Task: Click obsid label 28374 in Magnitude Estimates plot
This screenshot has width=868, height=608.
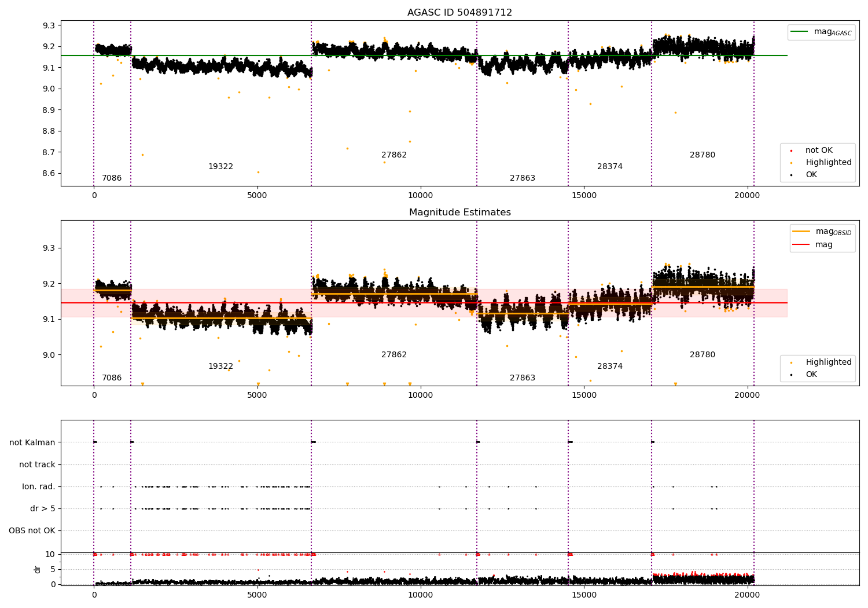Action: [x=610, y=367]
